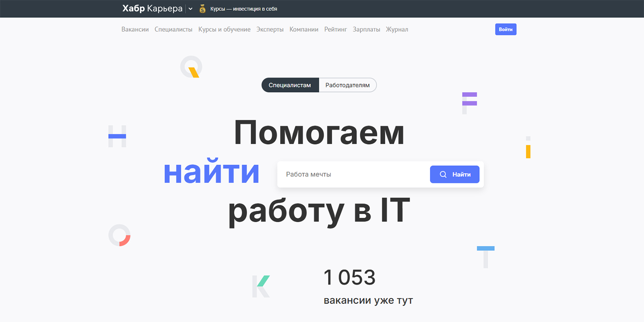644x322 pixels.
Task: Click the money bag courses icon
Action: point(202,9)
